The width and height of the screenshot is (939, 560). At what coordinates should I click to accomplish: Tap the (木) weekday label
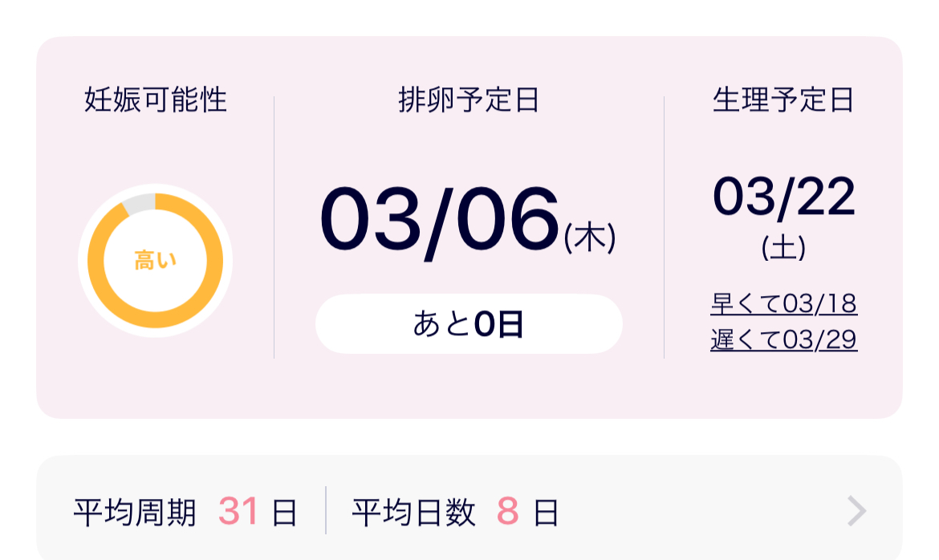click(x=590, y=237)
